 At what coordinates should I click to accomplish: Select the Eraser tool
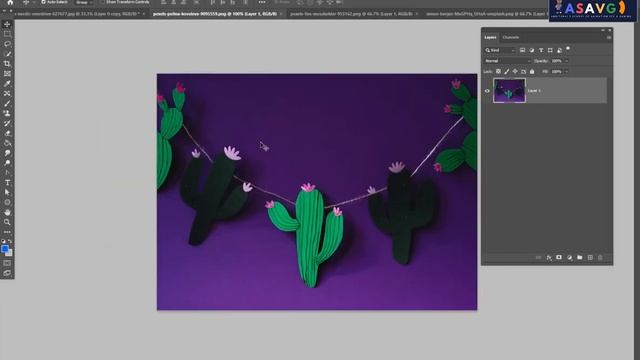coord(7,133)
